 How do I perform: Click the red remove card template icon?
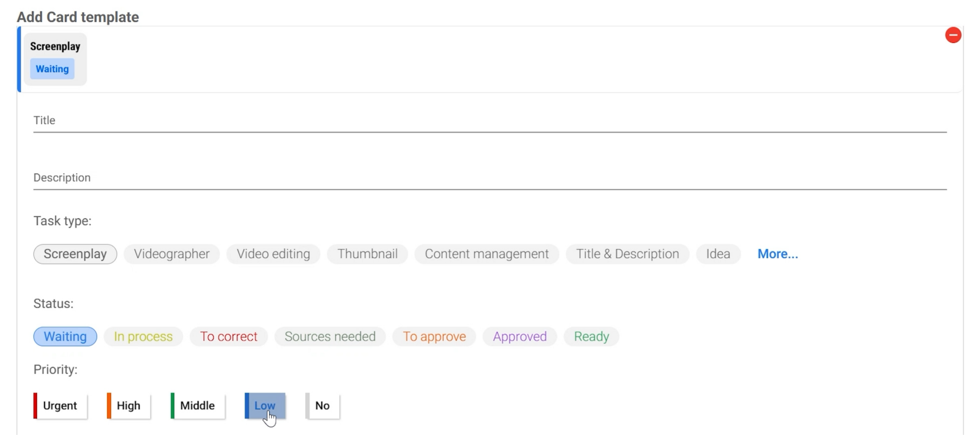(953, 35)
